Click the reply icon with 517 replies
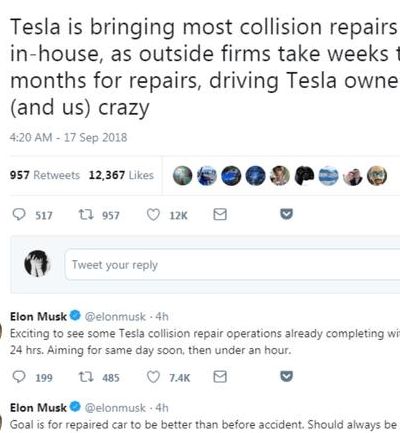Image resolution: width=400 pixels, height=433 pixels. pyautogui.click(x=19, y=215)
